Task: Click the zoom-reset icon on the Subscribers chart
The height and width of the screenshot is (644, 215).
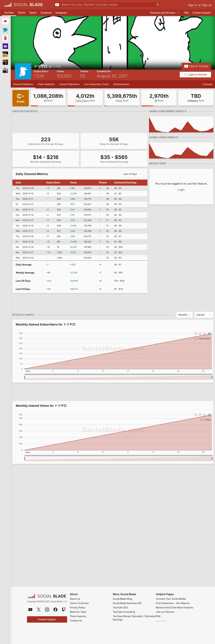Action: pos(200,334)
